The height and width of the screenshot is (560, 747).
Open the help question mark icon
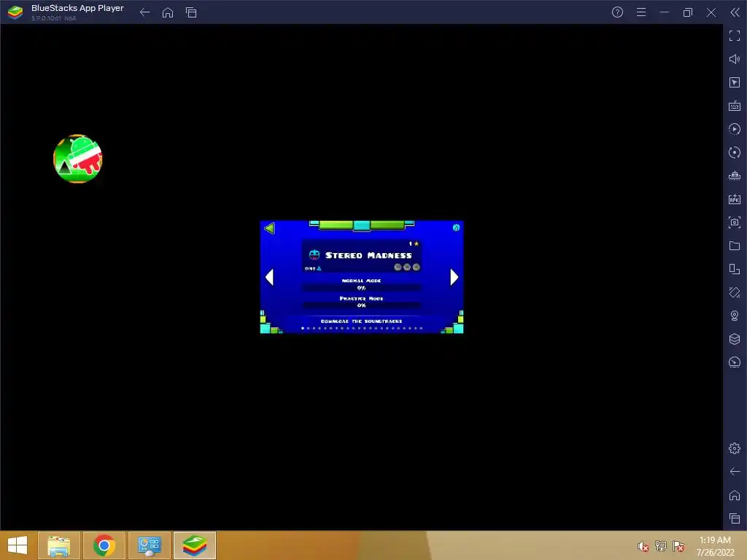[617, 12]
